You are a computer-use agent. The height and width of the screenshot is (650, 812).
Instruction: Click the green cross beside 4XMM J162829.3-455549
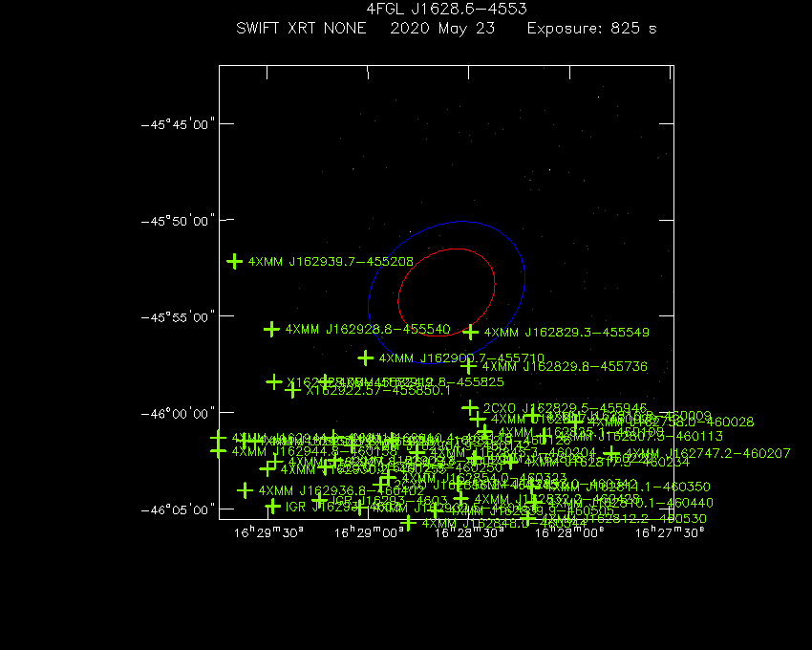[x=470, y=332]
